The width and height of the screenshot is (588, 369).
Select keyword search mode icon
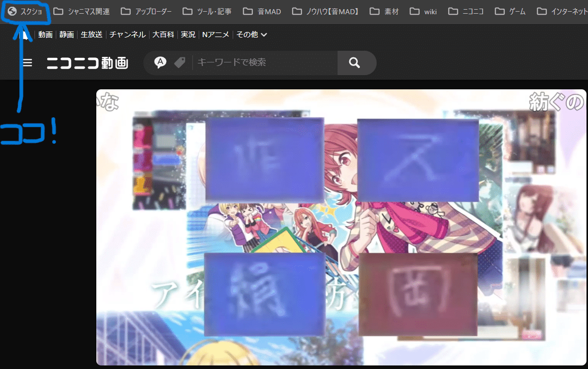[x=160, y=62]
